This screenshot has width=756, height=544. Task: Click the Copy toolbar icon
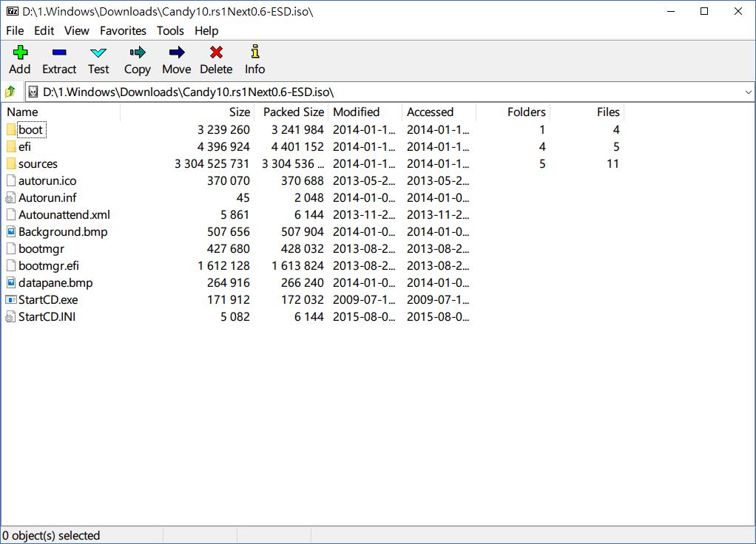[138, 52]
